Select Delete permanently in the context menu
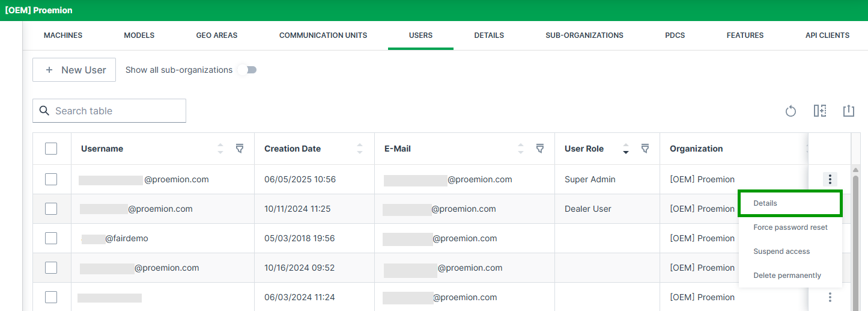This screenshot has width=868, height=311. tap(787, 276)
